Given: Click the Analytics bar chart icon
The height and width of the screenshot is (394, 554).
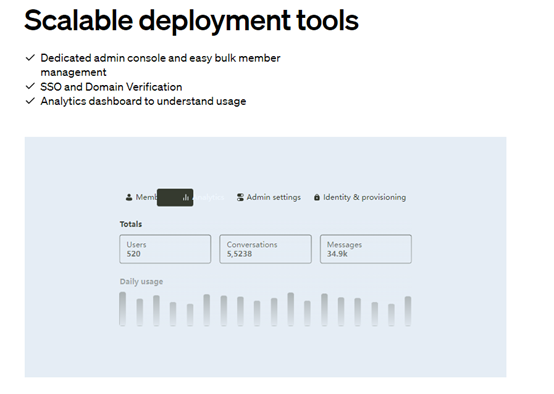Looking at the screenshot, I should pos(186,198).
